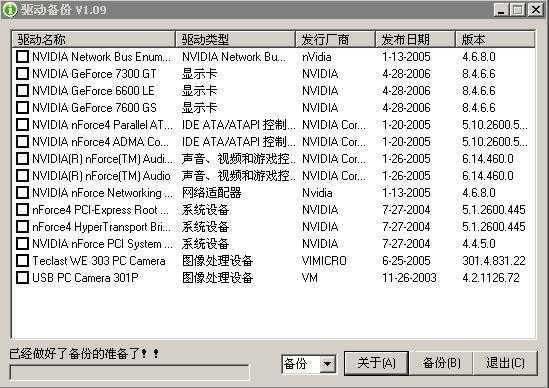Screen dimensions: 549x388
Task: Close the 驱动备份 V1.09 window
Action: pos(535,9)
